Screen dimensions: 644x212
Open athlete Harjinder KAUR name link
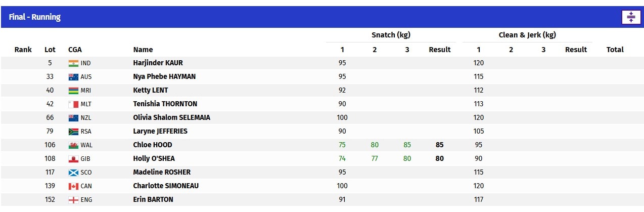coord(158,63)
